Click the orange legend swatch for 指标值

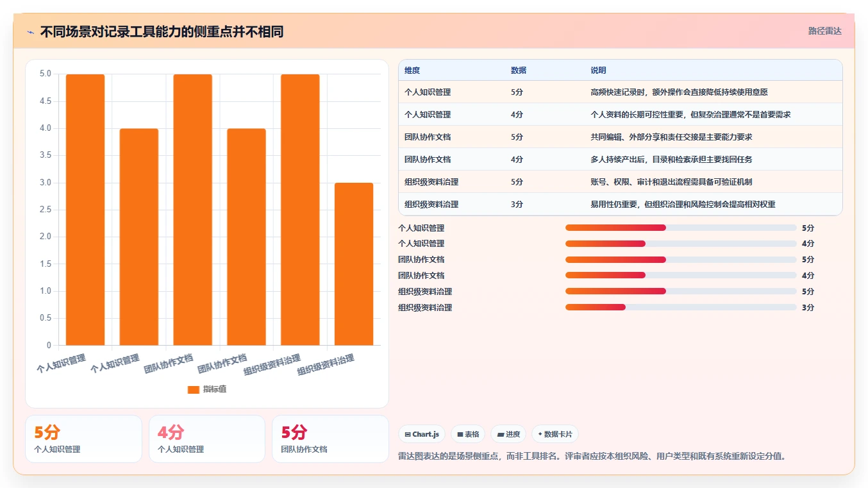tap(194, 389)
